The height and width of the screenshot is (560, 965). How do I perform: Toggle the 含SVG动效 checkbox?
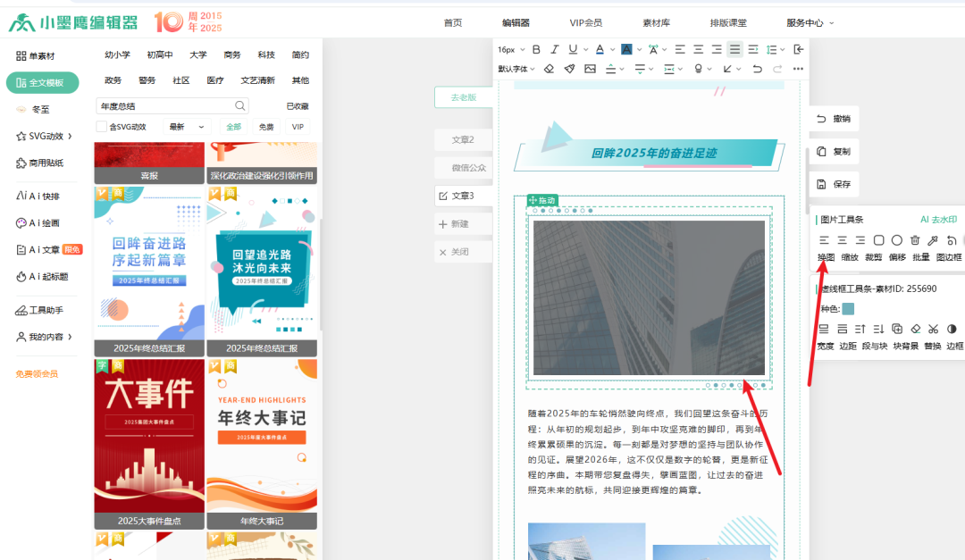102,127
